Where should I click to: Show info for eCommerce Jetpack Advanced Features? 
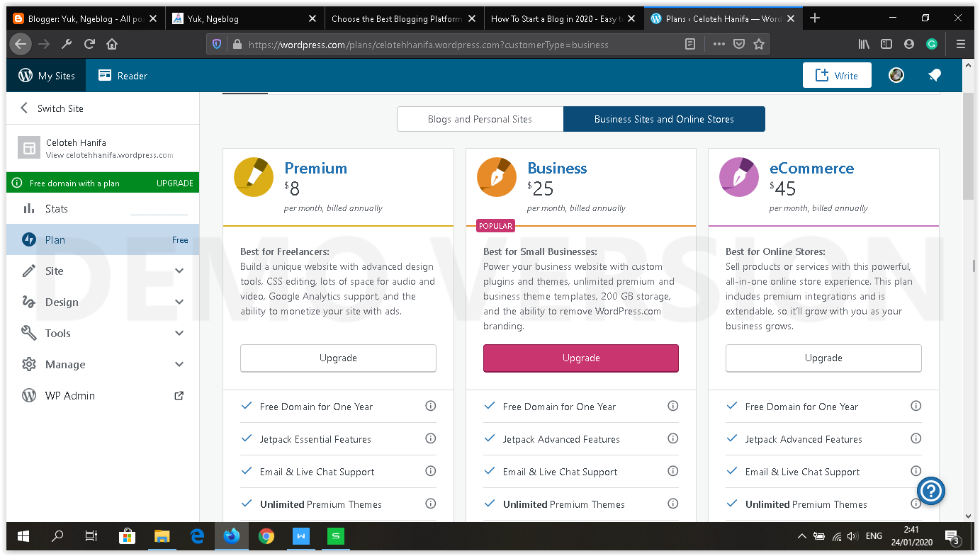tap(916, 438)
